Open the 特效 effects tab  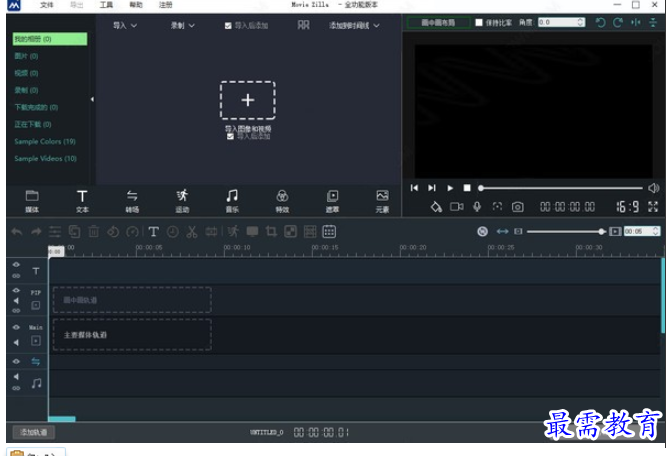282,201
